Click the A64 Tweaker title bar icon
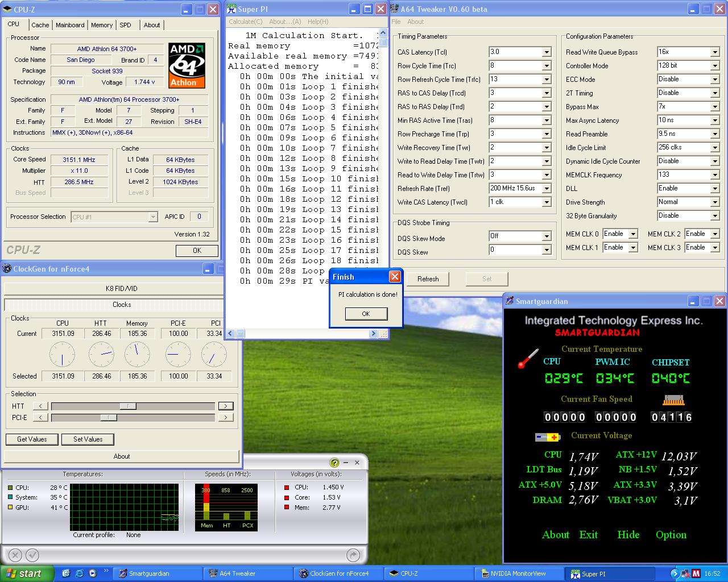The image size is (728, 582). (395, 9)
